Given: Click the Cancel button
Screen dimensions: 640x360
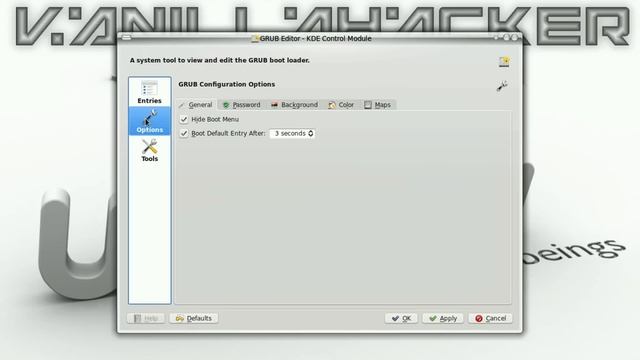Looking at the screenshot, I should point(490,318).
